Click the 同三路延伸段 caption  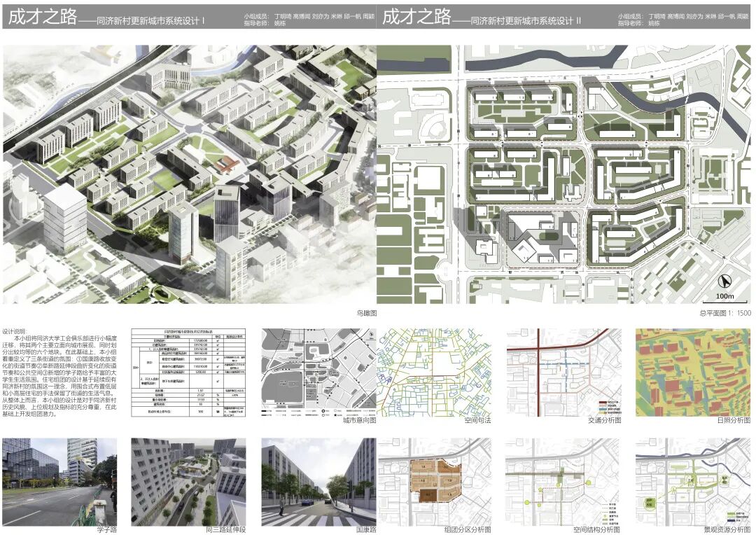[225, 529]
